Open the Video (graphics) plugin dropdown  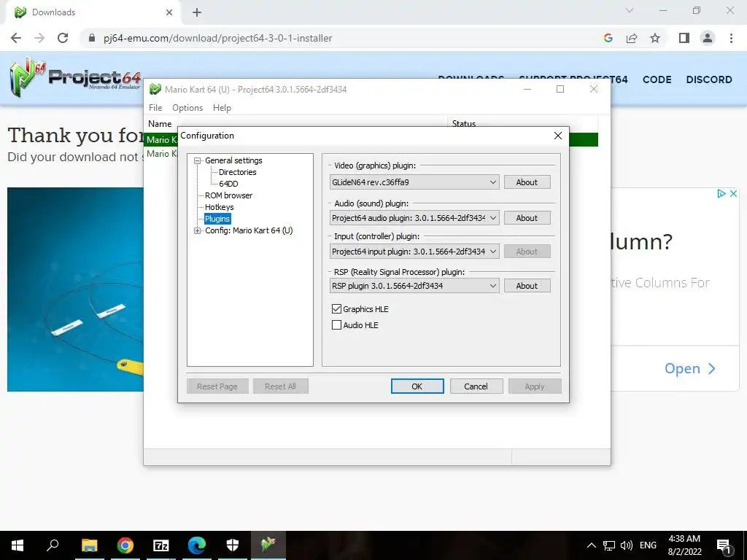(414, 182)
